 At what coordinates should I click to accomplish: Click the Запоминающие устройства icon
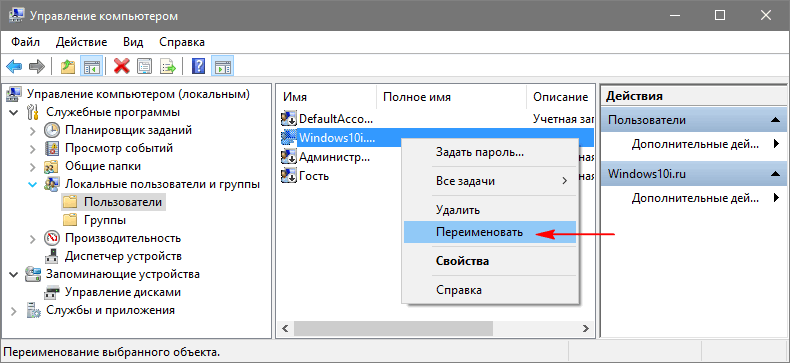coord(33,274)
